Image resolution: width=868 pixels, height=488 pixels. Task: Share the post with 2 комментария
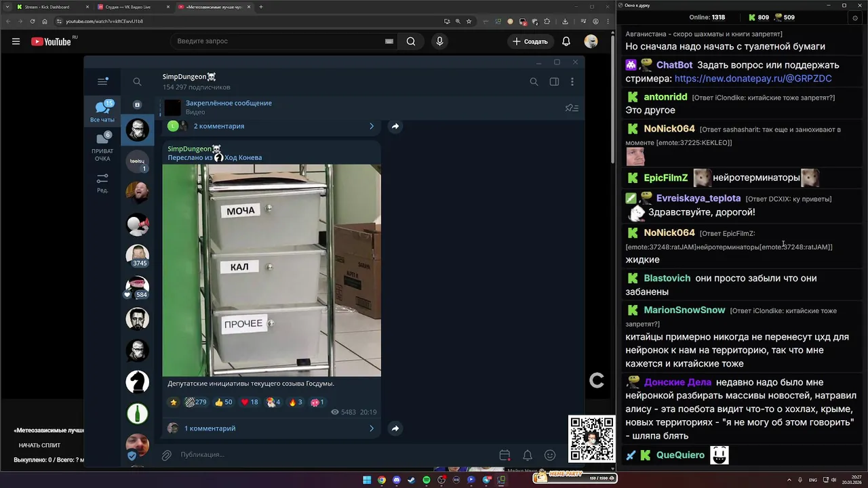[x=395, y=126]
